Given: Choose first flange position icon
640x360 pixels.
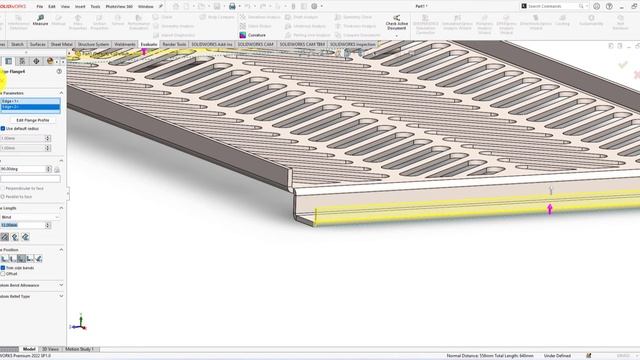Looking at the screenshot, I should 4,258.
